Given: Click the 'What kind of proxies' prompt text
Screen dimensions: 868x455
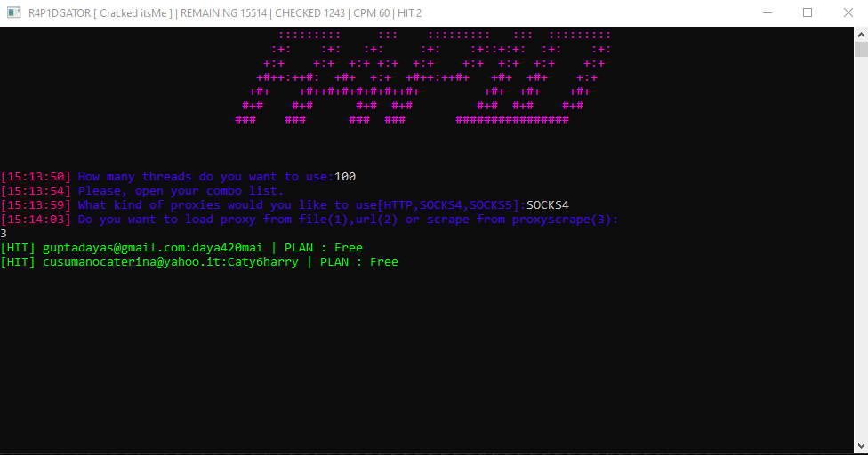Looking at the screenshot, I should tap(301, 205).
